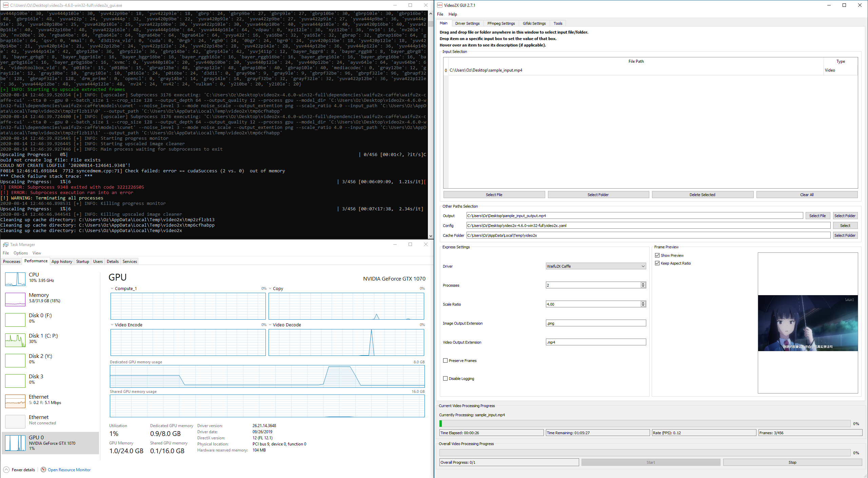The image size is (868, 478).
Task: Collapse the Compute_1 graph section
Action: tap(112, 288)
